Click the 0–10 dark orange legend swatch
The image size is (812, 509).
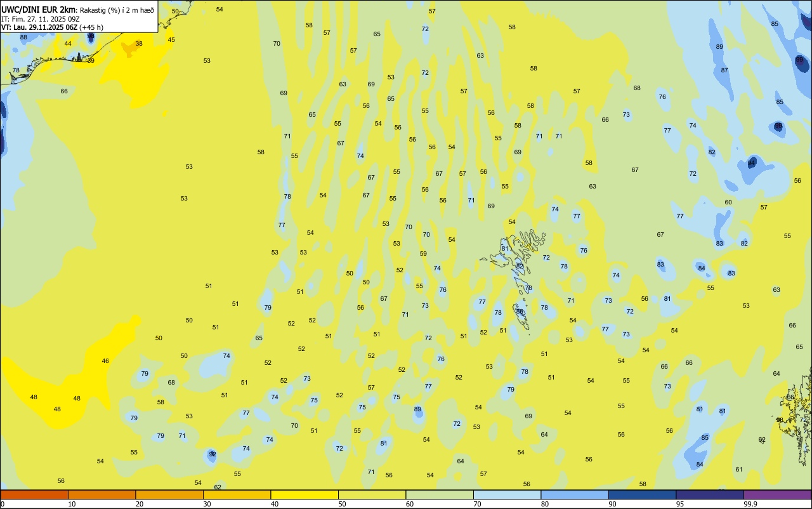[x=34, y=494]
